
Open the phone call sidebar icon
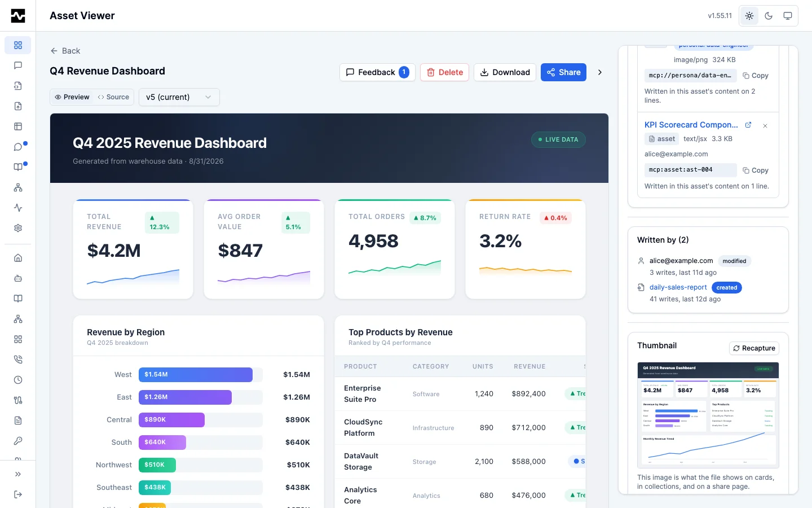pos(18,360)
